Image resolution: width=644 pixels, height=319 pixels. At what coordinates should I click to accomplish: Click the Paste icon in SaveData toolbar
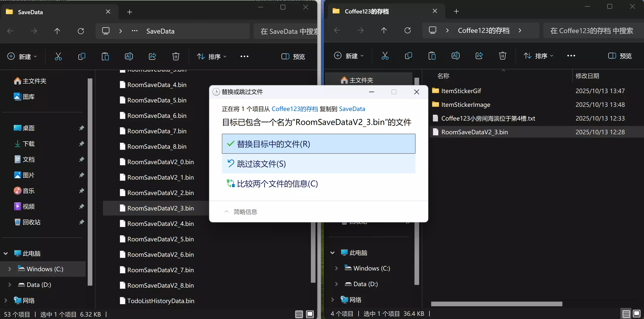click(105, 57)
